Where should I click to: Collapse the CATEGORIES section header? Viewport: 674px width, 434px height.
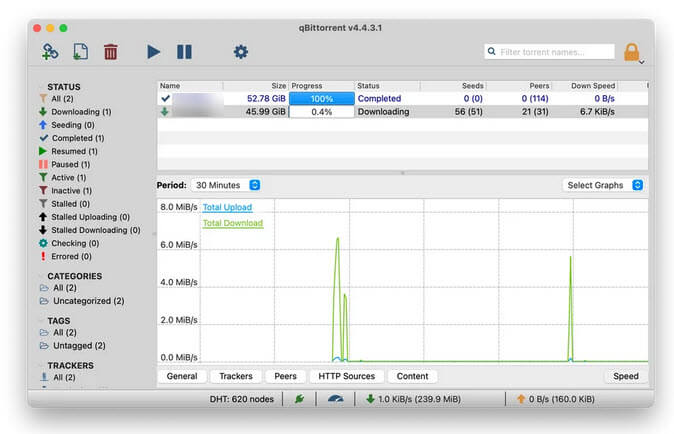(74, 276)
